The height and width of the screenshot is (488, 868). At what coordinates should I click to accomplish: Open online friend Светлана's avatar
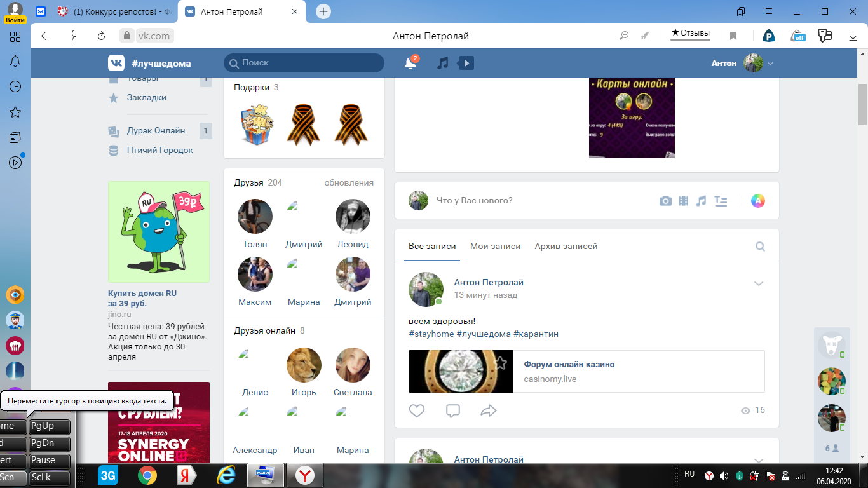click(353, 365)
